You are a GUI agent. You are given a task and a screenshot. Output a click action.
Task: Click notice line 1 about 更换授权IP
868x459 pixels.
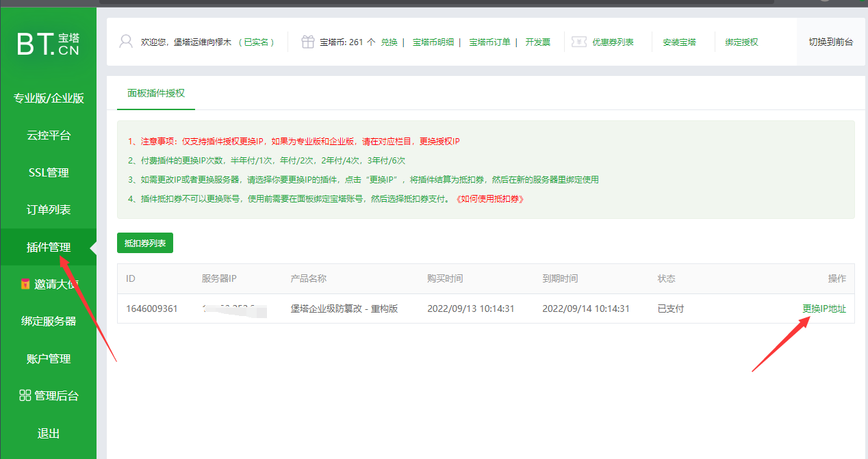[x=294, y=142]
